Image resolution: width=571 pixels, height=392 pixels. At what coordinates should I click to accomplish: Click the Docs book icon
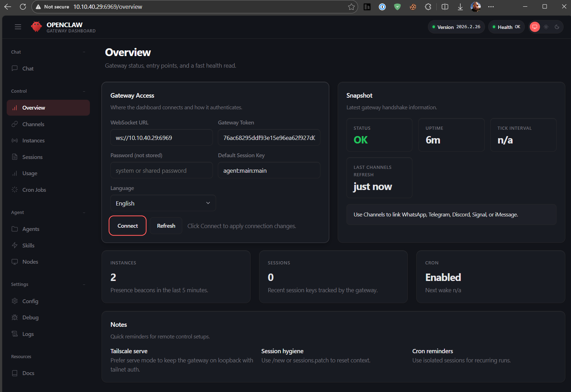coord(15,373)
